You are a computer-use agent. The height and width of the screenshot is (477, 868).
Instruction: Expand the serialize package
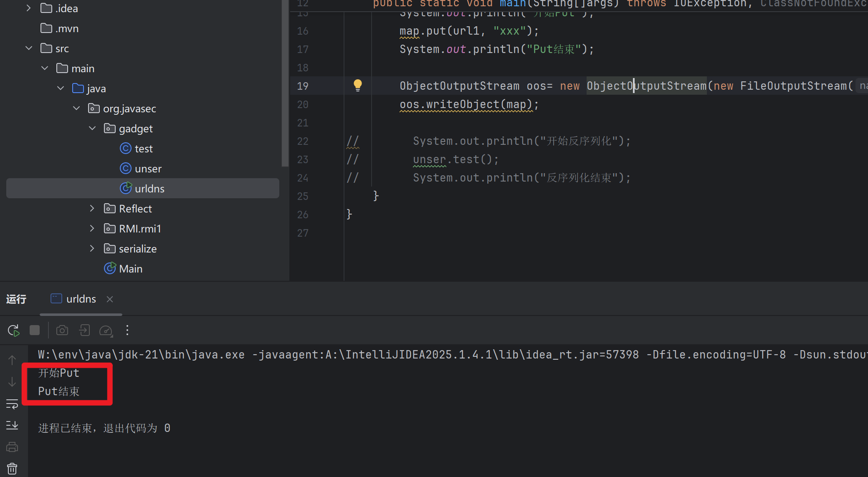pos(92,249)
